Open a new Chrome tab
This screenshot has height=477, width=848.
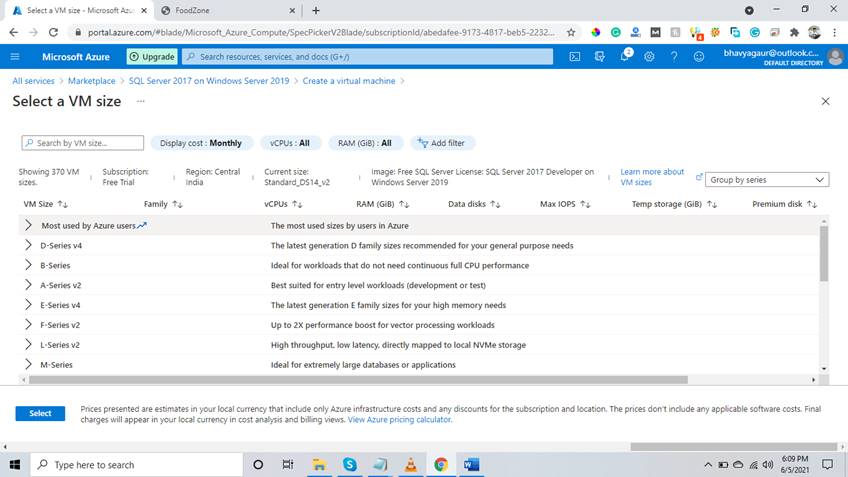(x=316, y=10)
